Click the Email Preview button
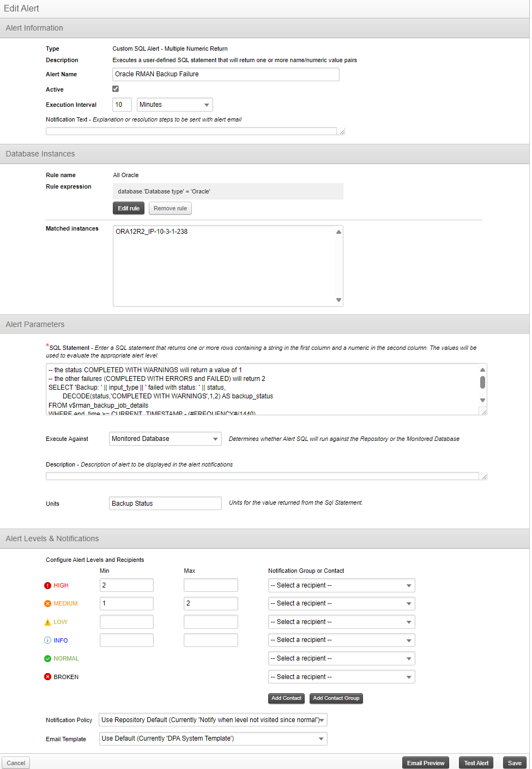Image resolution: width=532 pixels, height=769 pixels. click(426, 763)
